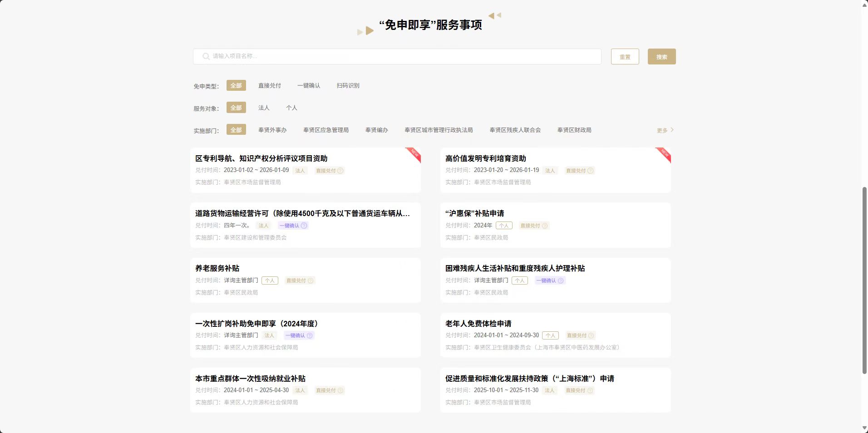Viewport: 868px width, 433px height.
Task: Click the help icon next to 养老服务补贴 直接兑付
Action: [x=310, y=280]
